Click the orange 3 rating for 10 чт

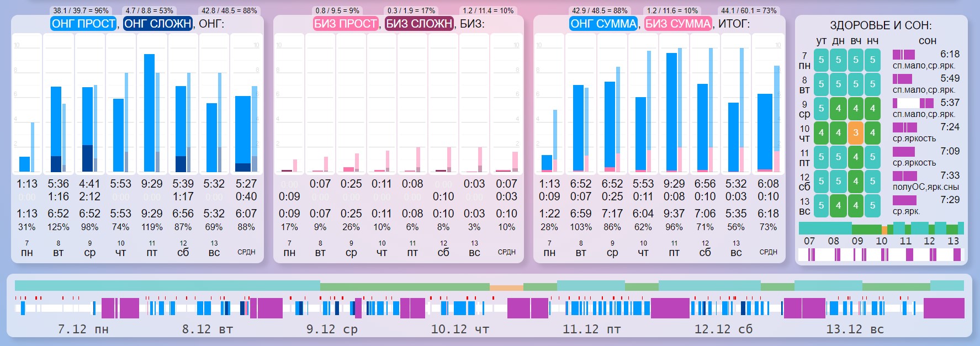(855, 132)
